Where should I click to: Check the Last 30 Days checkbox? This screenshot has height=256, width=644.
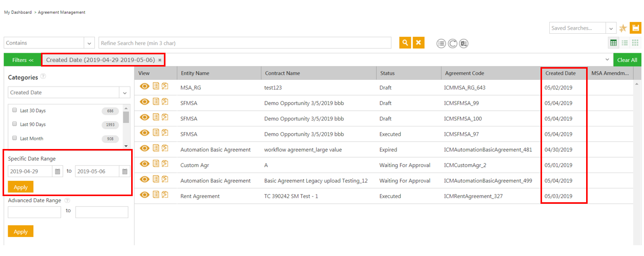(15, 110)
